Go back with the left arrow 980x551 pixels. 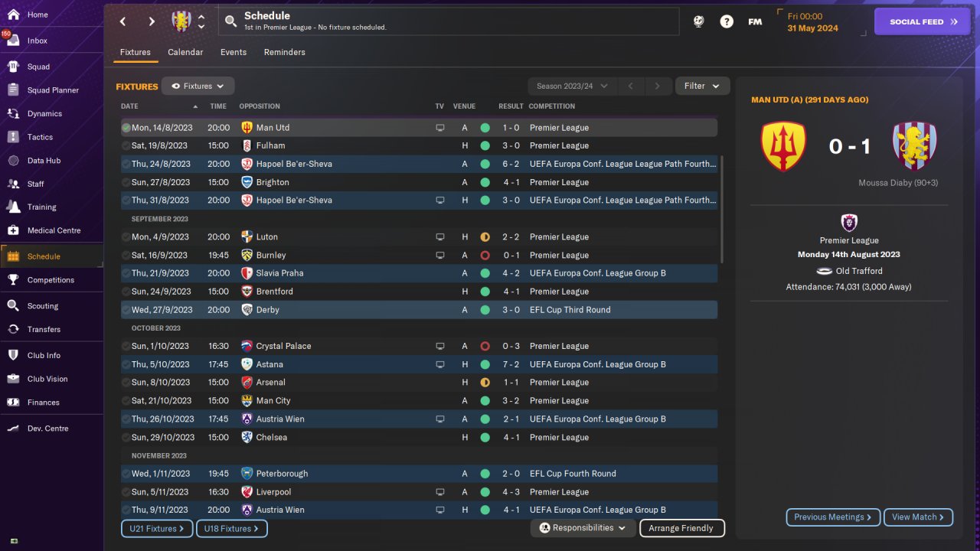pyautogui.click(x=122, y=21)
